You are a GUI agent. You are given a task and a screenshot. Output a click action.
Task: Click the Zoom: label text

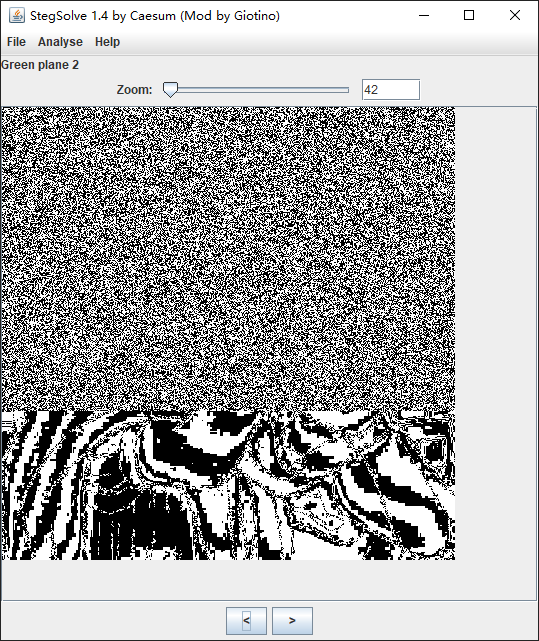click(135, 90)
